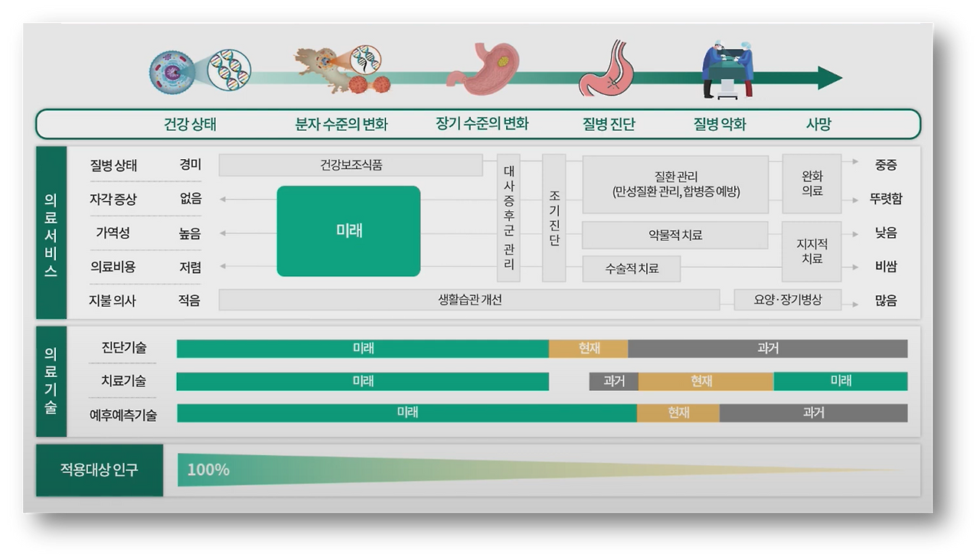Expand the 조기진단 vertical panel

[x=554, y=217]
